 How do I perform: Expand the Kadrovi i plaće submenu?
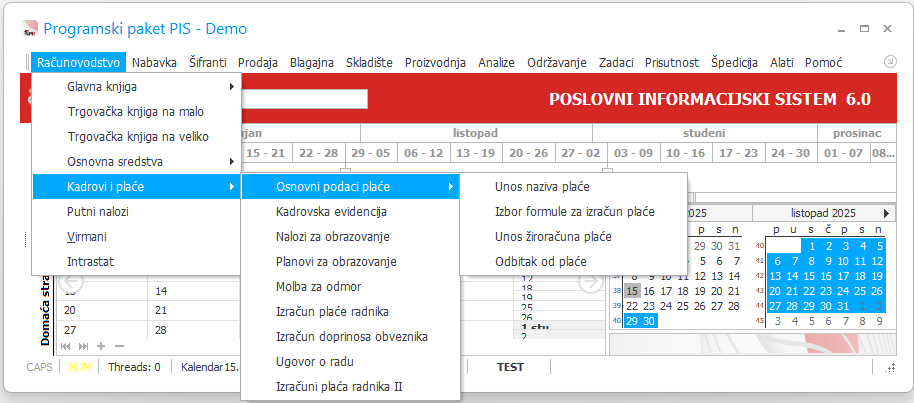[x=136, y=187]
